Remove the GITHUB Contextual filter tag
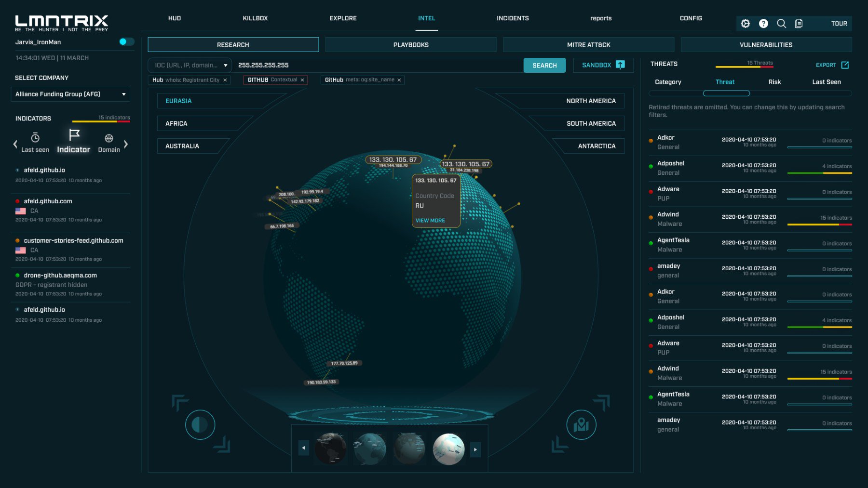Screen dimensions: 868x488 pyautogui.click(x=302, y=80)
